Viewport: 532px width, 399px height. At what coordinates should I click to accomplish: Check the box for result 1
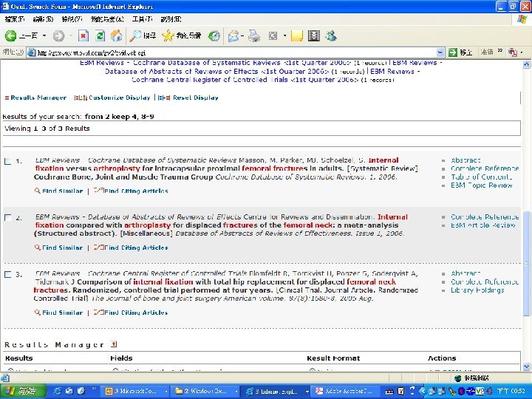(x=7, y=161)
